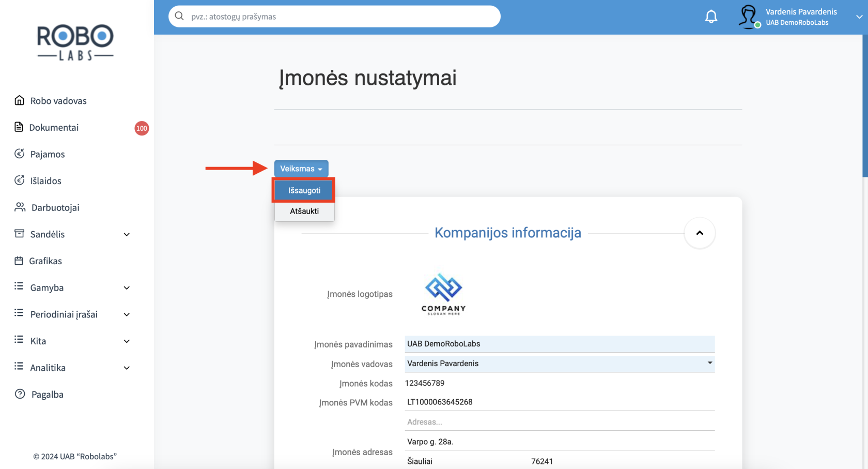Click the search magnifier icon

pyautogui.click(x=179, y=16)
